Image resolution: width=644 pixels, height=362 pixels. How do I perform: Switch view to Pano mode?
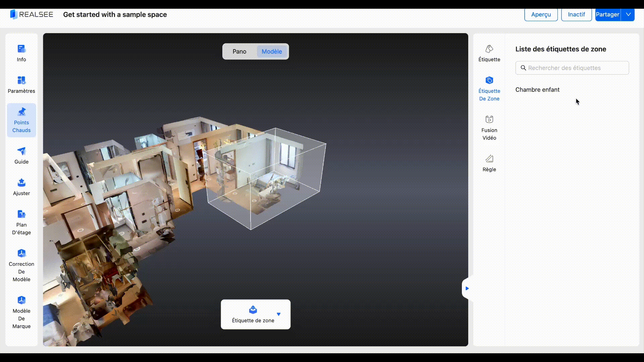[239, 51]
